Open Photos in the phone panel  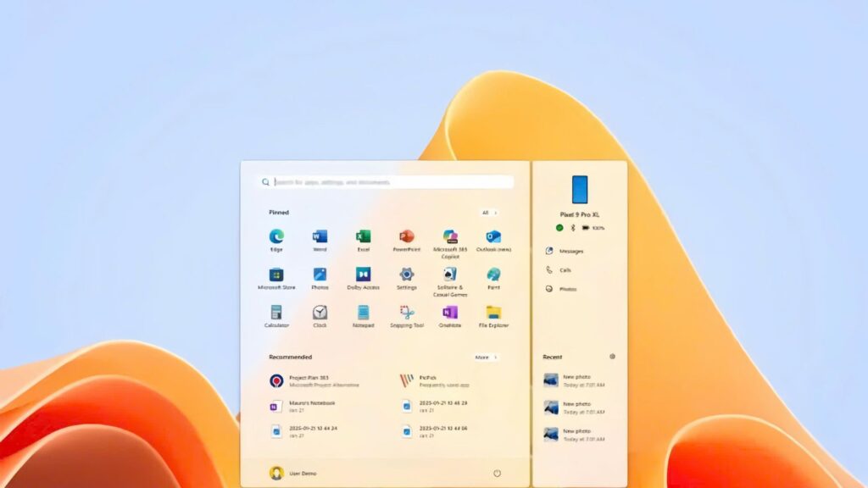click(561, 289)
